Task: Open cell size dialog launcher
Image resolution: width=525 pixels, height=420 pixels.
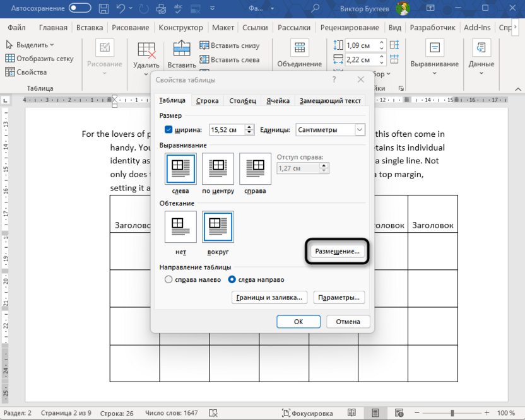Action: coord(401,88)
